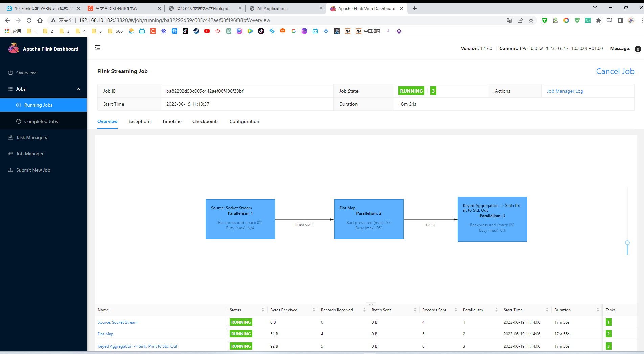Click the table panel resize handle dots
The image size is (644, 354).
pos(371,304)
